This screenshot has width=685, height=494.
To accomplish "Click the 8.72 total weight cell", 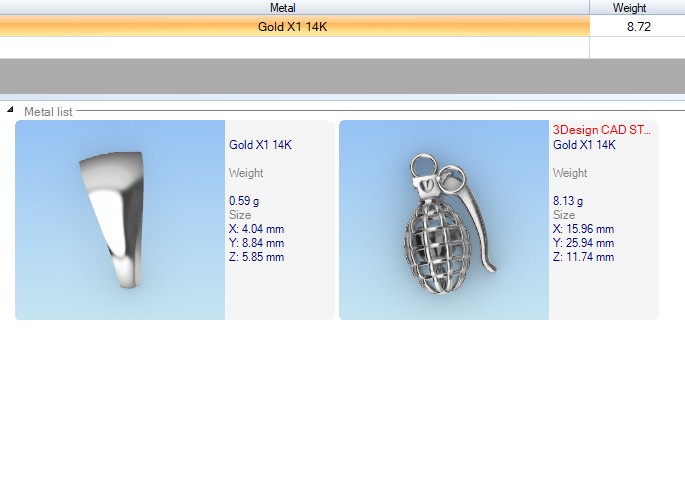I will coord(638,27).
